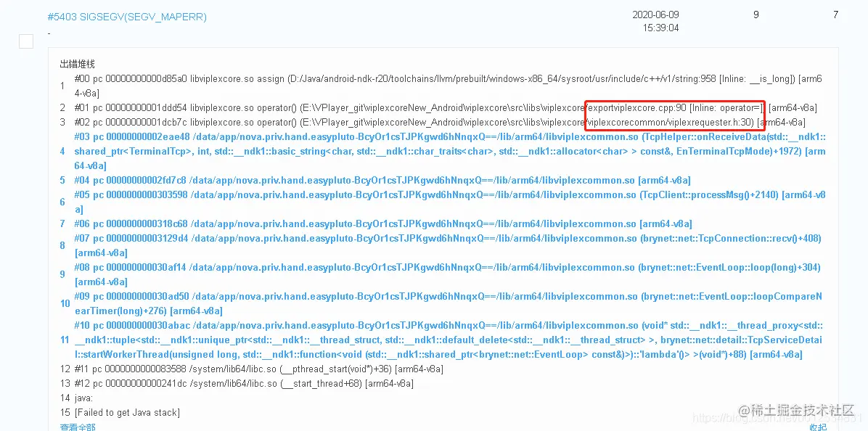Click the #00 pc libviplexcore.so assign stack line

449,86
